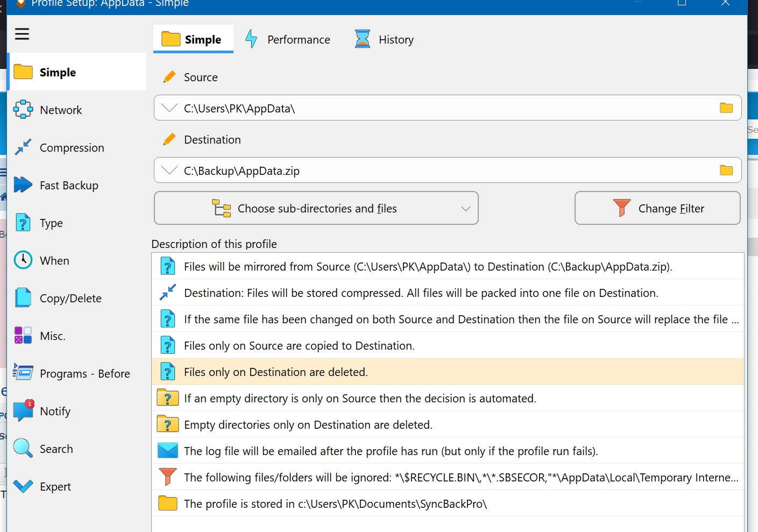The width and height of the screenshot is (758, 532).
Task: Click the Destination label link
Action: (212, 139)
